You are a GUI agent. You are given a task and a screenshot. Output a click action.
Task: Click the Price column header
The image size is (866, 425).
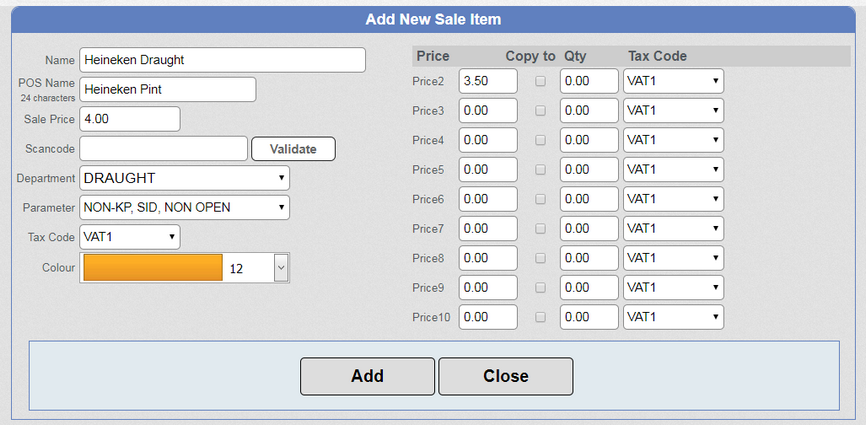tap(433, 56)
